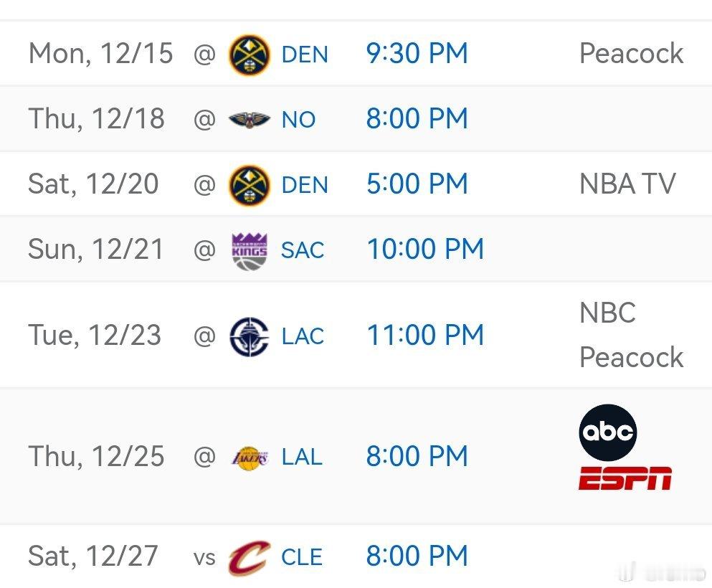
Task: Open the LAC team link
Action: click(303, 336)
